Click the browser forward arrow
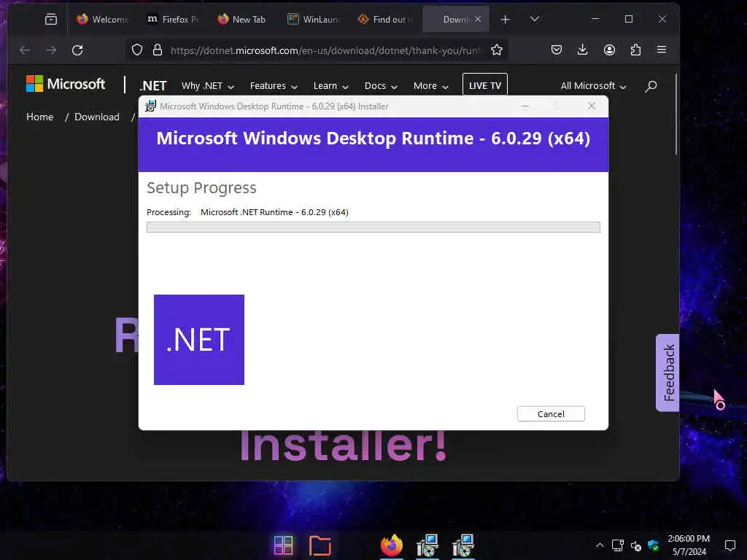747x560 pixels. coord(51,50)
